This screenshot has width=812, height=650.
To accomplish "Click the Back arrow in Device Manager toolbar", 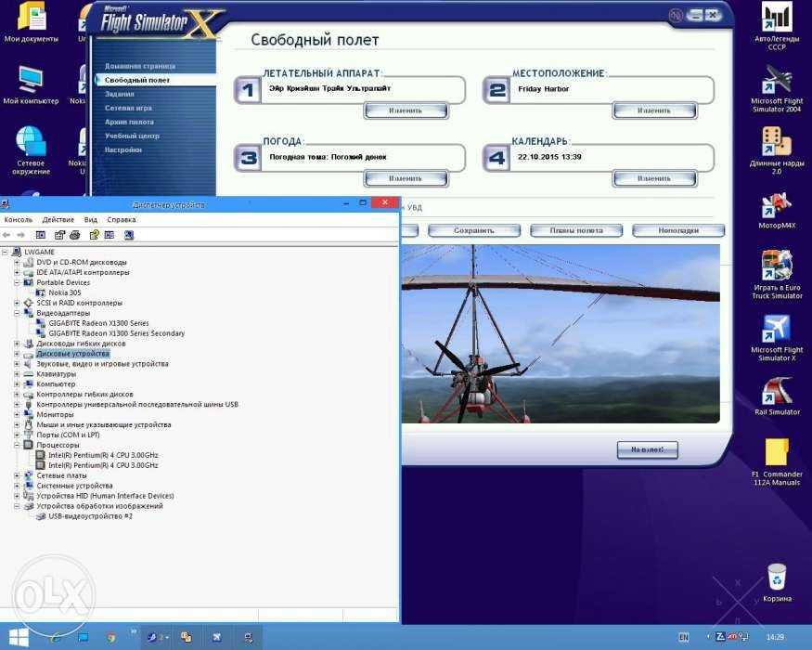I will (6, 235).
